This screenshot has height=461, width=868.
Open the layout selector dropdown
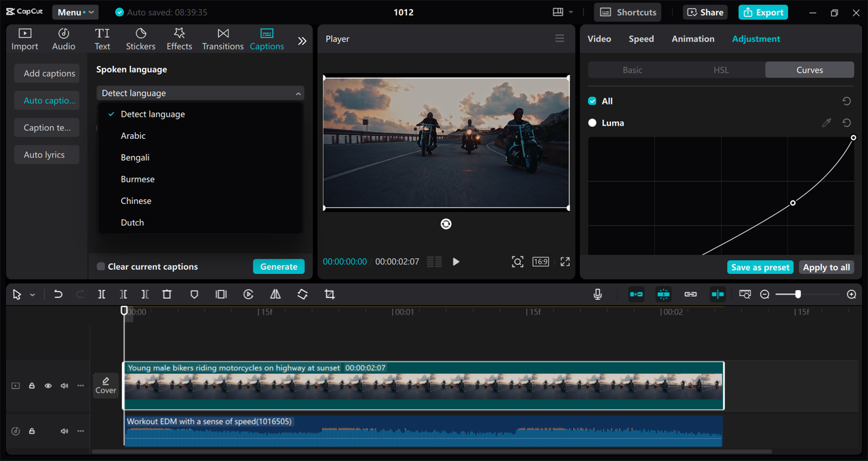563,12
